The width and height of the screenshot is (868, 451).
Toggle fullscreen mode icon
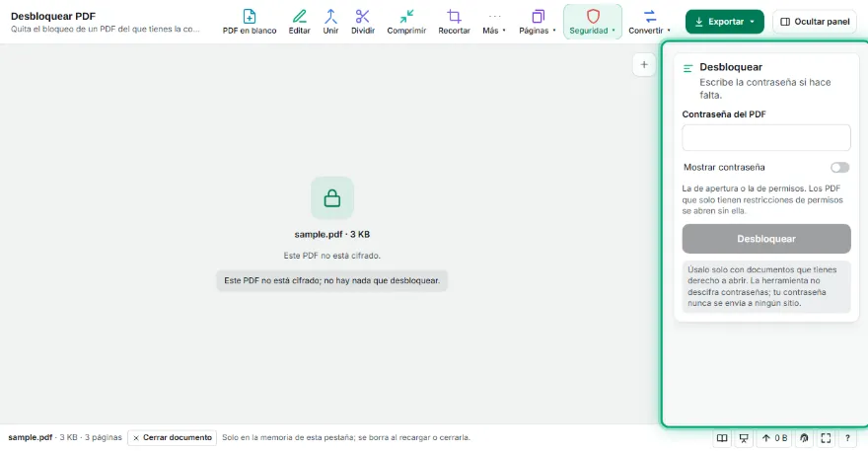coord(826,438)
